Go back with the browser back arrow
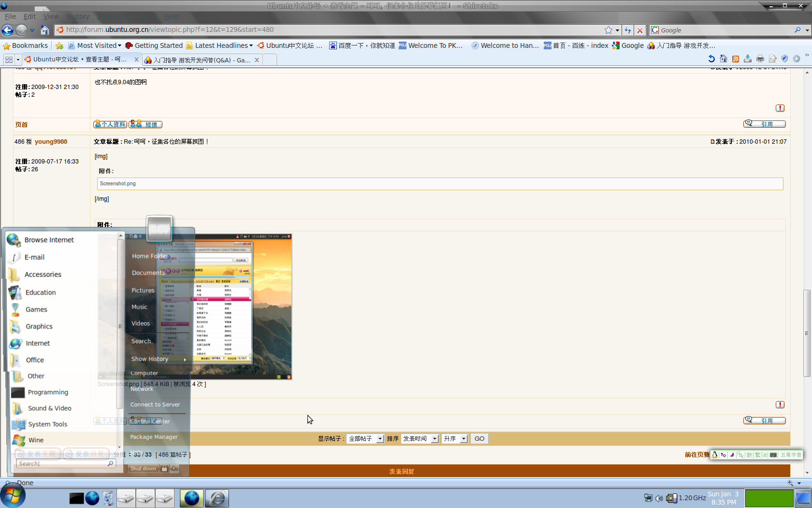This screenshot has width=812, height=508. 7,30
